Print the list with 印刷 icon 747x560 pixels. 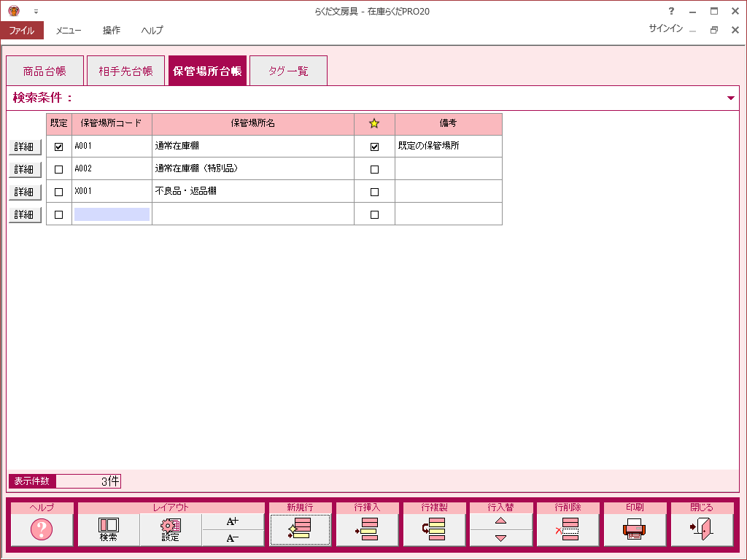click(x=635, y=530)
